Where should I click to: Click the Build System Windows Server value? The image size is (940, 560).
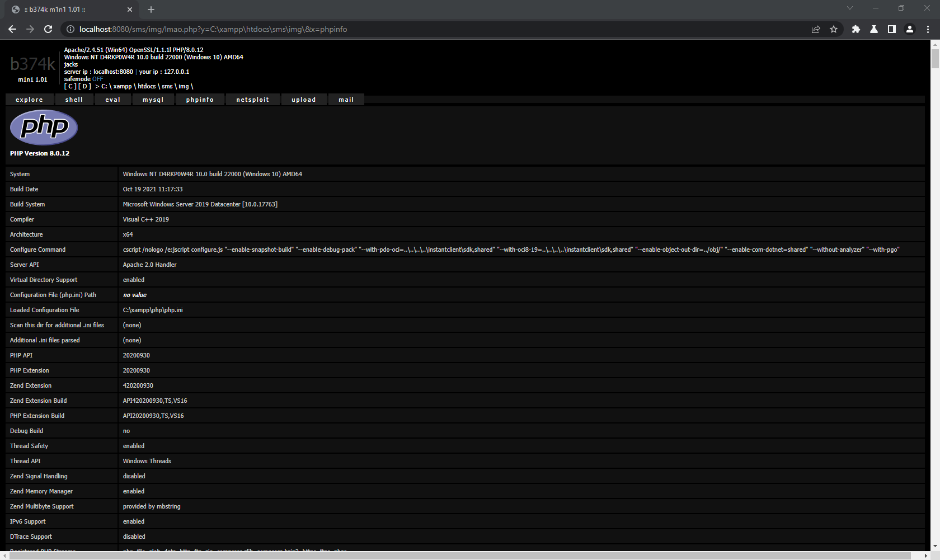coord(200,204)
